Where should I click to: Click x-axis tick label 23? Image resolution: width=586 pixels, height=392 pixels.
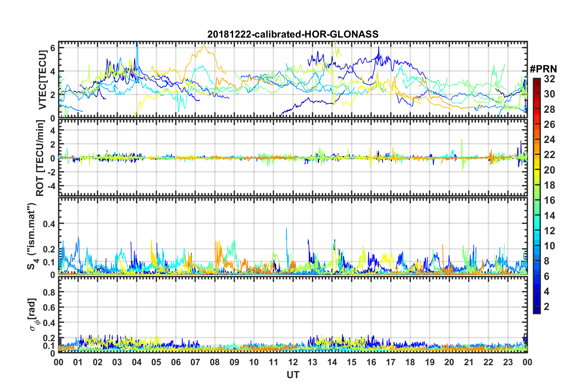(508, 362)
